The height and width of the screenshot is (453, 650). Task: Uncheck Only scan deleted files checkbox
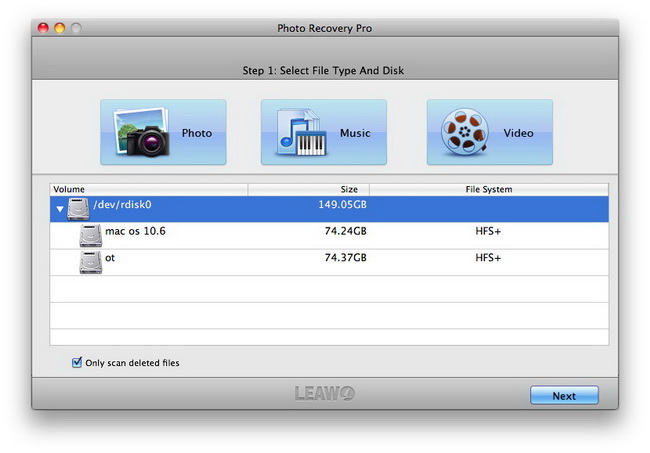point(77,363)
